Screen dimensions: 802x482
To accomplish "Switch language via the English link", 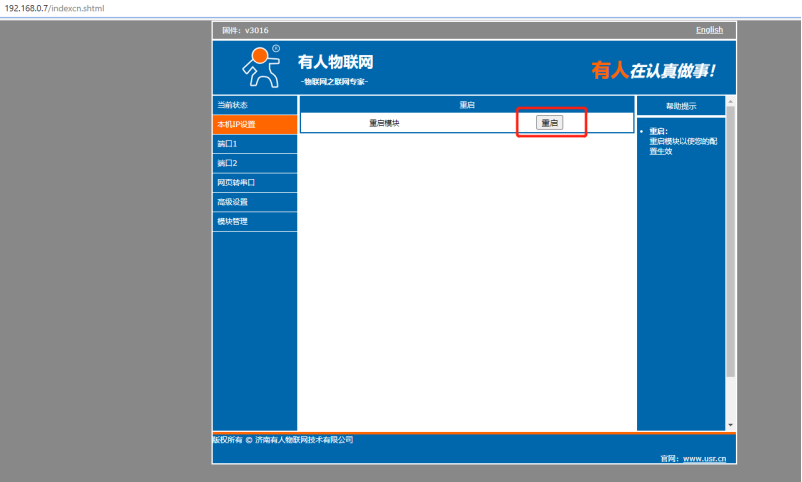I will 709,30.
